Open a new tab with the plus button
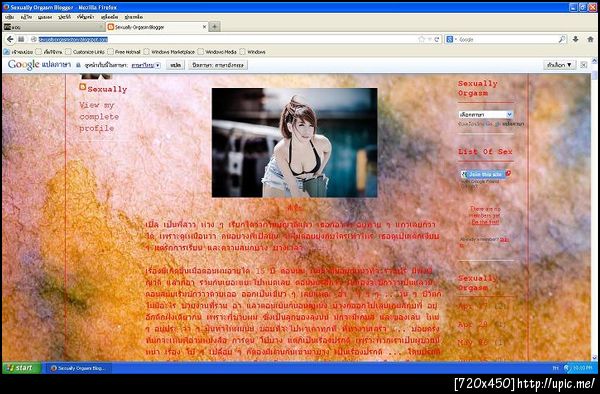Viewport: 600px width, 394px height. [x=215, y=27]
